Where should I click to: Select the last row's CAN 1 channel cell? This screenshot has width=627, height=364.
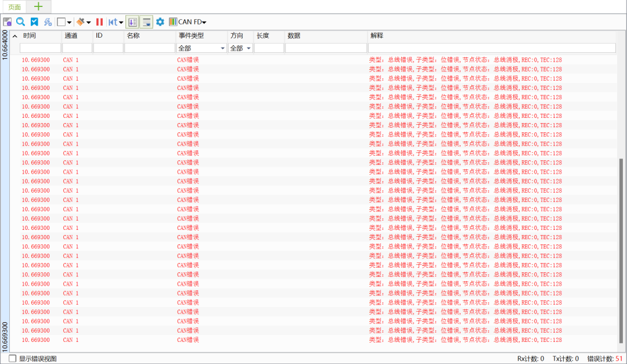71,340
